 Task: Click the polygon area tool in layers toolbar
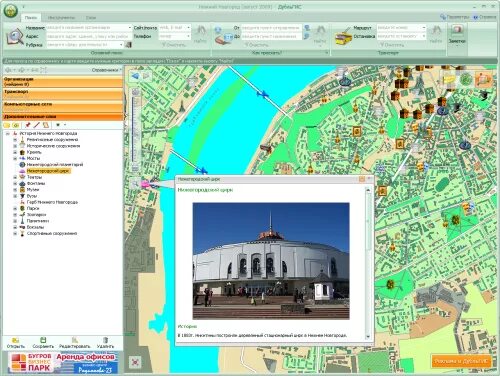pyautogui.click(x=46, y=125)
